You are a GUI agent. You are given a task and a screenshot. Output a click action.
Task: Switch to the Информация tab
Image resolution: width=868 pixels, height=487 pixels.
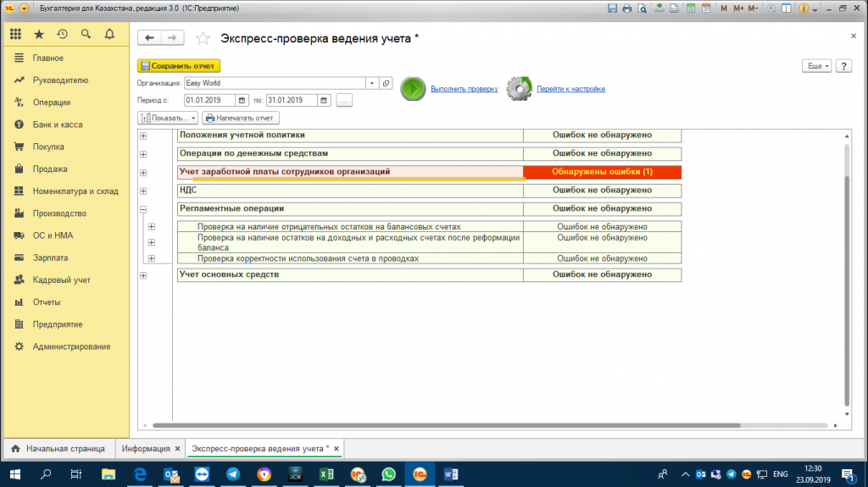[x=146, y=449]
